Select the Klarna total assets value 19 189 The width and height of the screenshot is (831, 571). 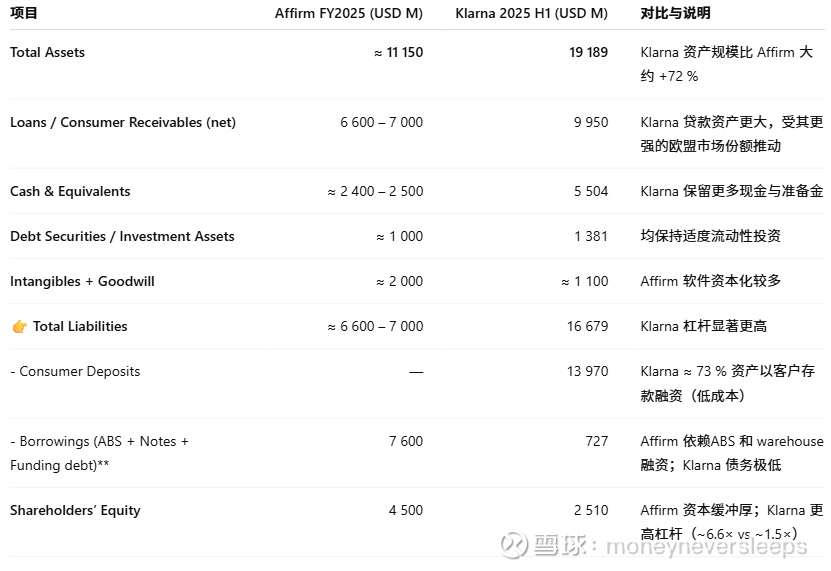coord(588,52)
